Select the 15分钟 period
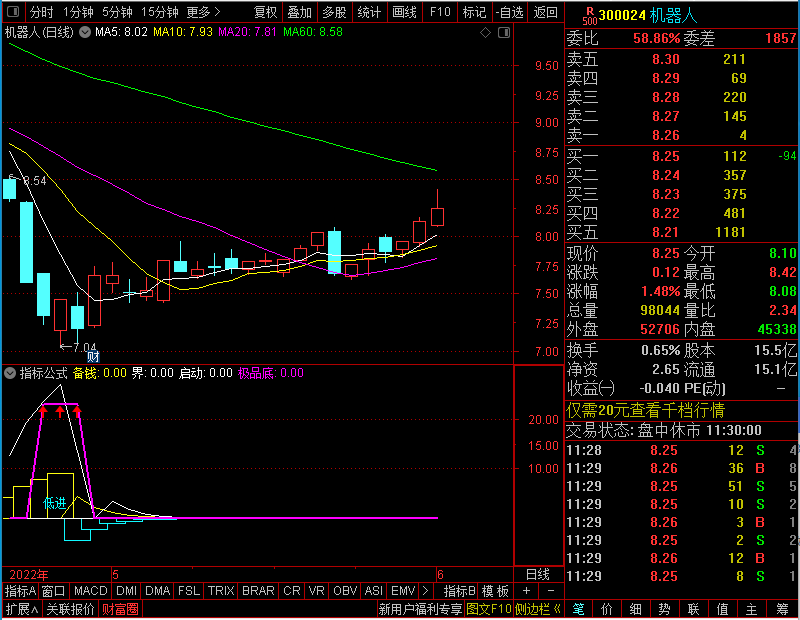 click(x=159, y=12)
